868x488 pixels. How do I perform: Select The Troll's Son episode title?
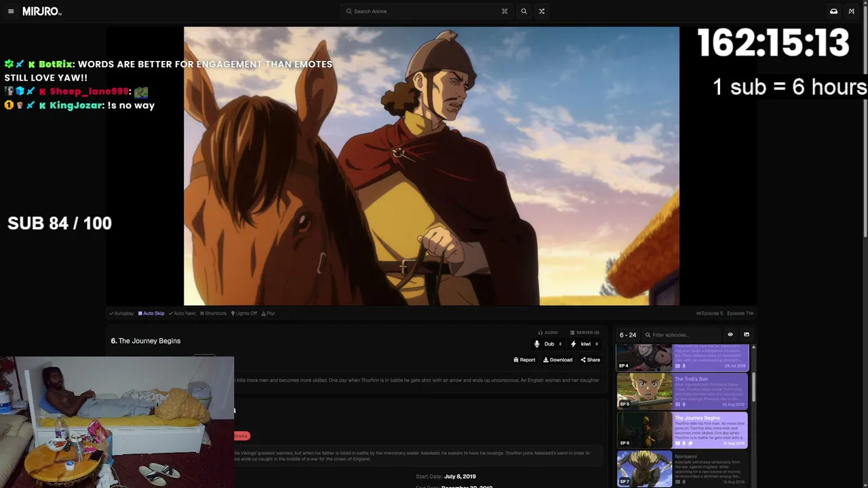pos(691,379)
